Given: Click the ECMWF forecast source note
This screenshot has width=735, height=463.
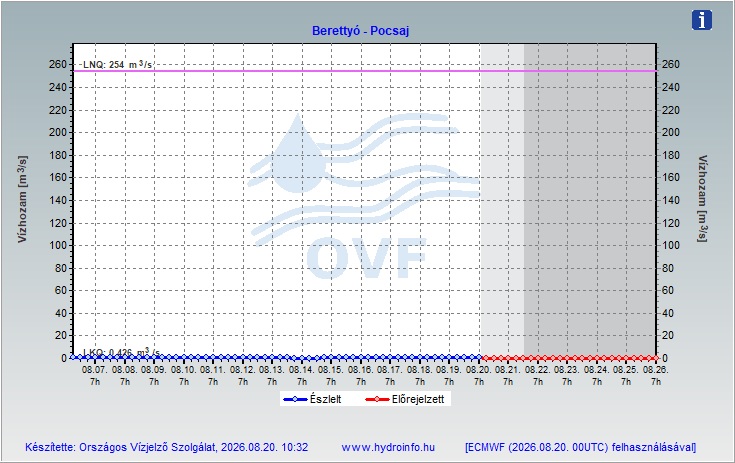Looking at the screenshot, I should click(x=580, y=447).
